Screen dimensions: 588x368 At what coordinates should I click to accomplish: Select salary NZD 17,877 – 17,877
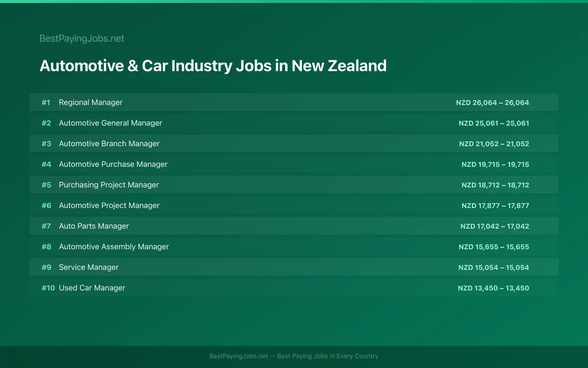495,206
